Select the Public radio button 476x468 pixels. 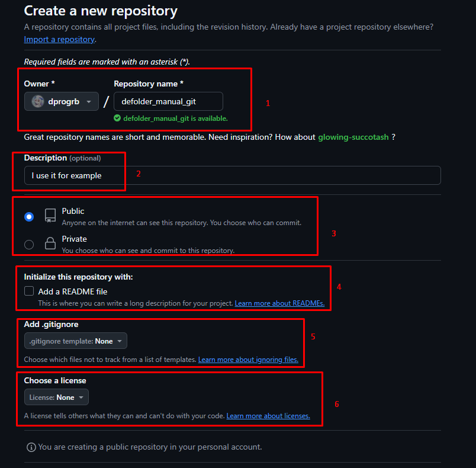click(29, 217)
